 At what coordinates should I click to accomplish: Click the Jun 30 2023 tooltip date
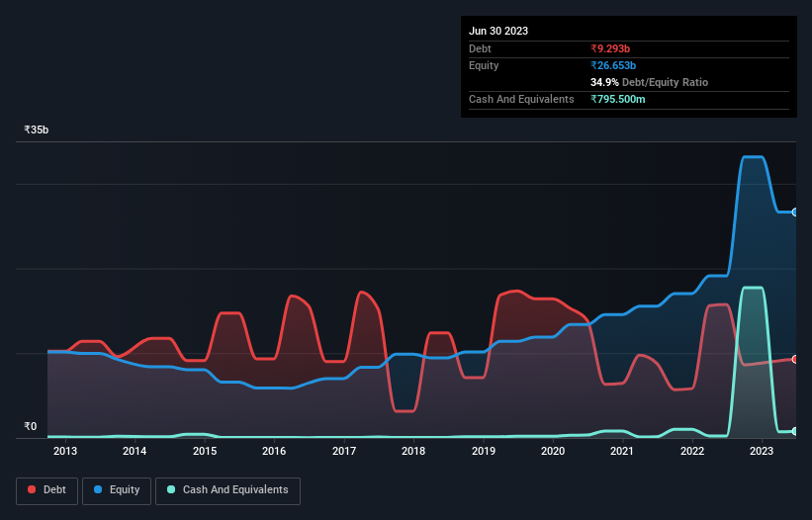click(498, 31)
